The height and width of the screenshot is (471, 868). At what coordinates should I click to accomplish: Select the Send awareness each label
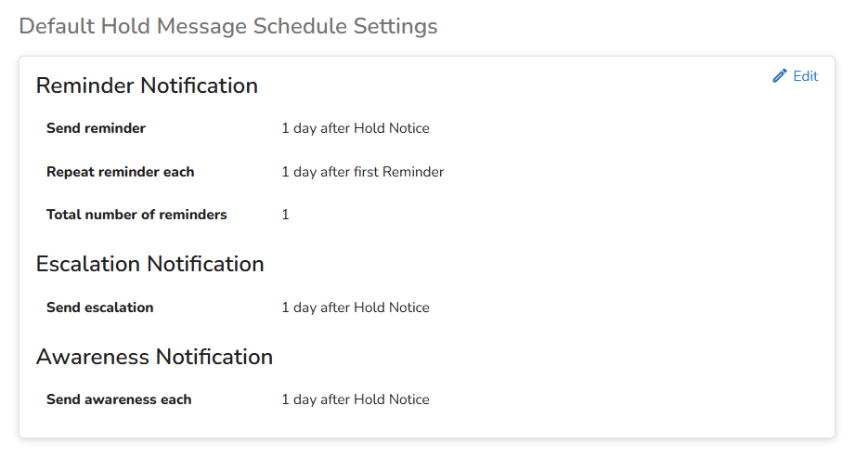[119, 399]
